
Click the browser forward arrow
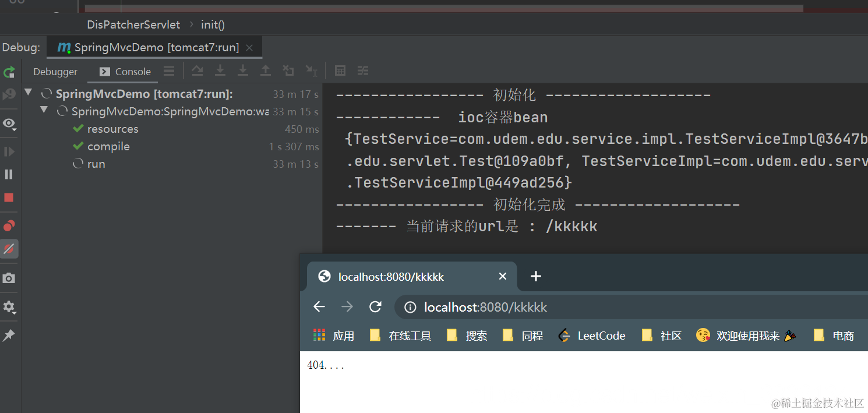pos(347,307)
